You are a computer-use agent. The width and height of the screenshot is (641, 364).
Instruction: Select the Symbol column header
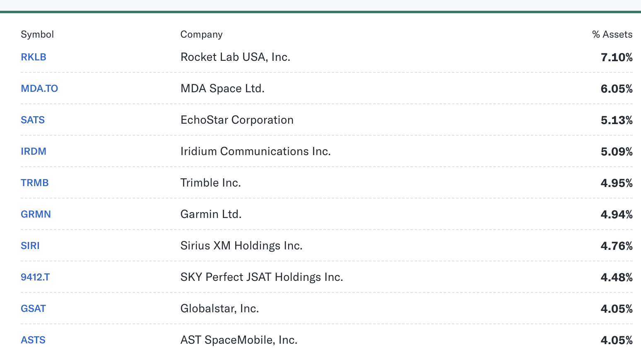pos(37,34)
